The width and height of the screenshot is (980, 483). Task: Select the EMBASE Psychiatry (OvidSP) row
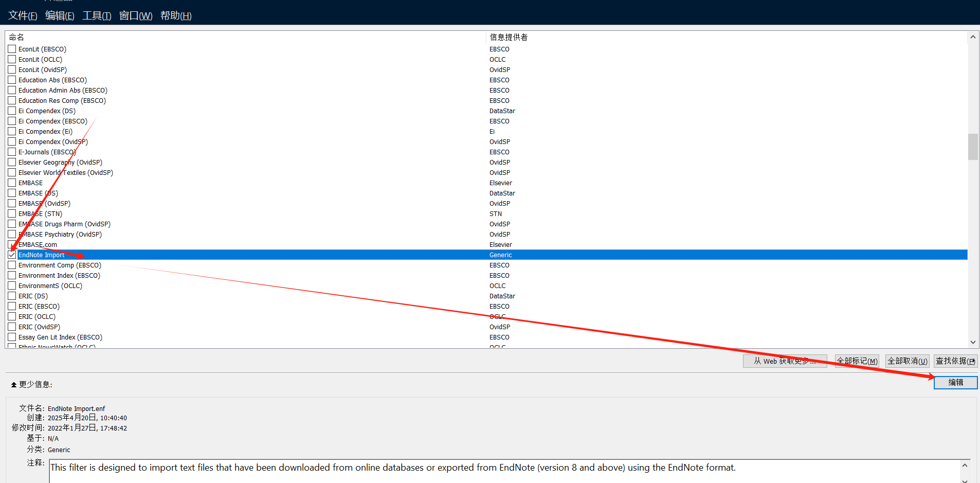[487, 234]
